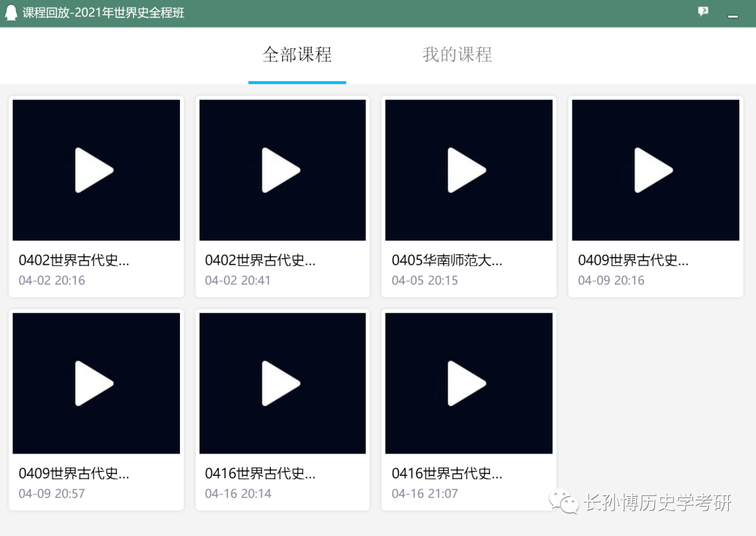The image size is (756, 536).
Task: Click the QQ penguin icon in title bar
Action: 10,13
